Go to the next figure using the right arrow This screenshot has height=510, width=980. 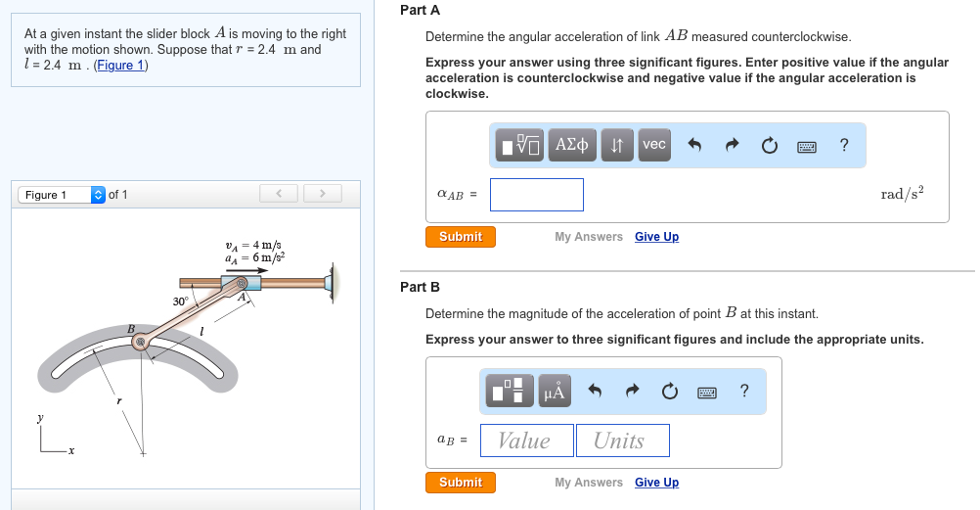point(322,194)
